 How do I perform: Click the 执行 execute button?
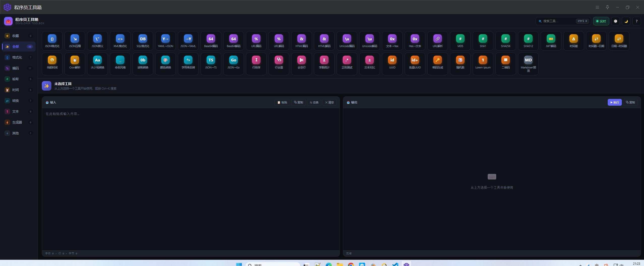[615, 102]
